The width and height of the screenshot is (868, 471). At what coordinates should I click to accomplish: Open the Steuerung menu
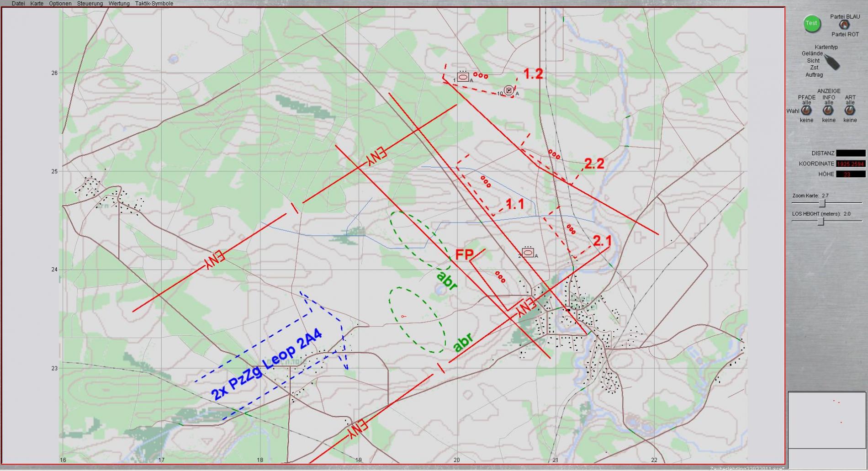pyautogui.click(x=90, y=4)
